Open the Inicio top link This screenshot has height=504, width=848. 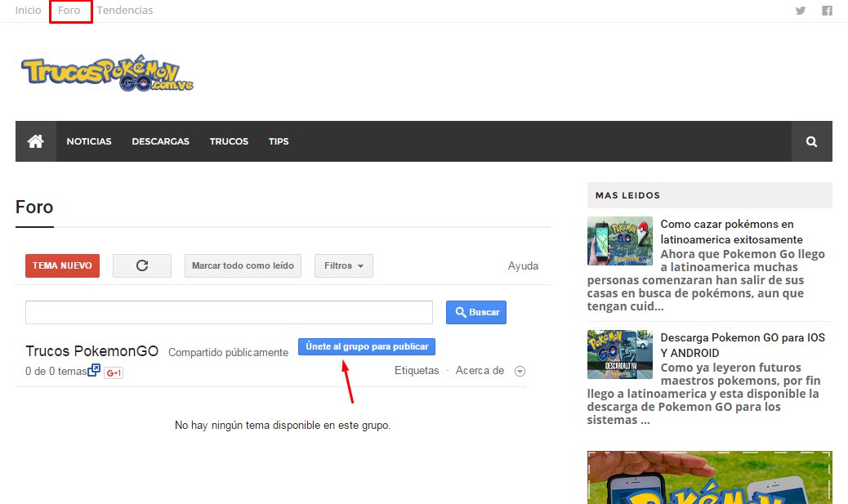point(28,11)
